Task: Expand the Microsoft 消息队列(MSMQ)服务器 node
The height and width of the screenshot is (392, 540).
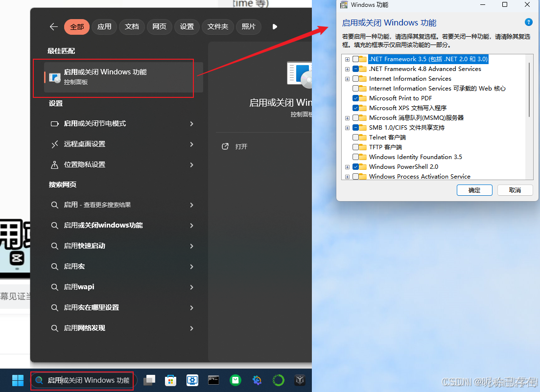Action: pos(347,118)
